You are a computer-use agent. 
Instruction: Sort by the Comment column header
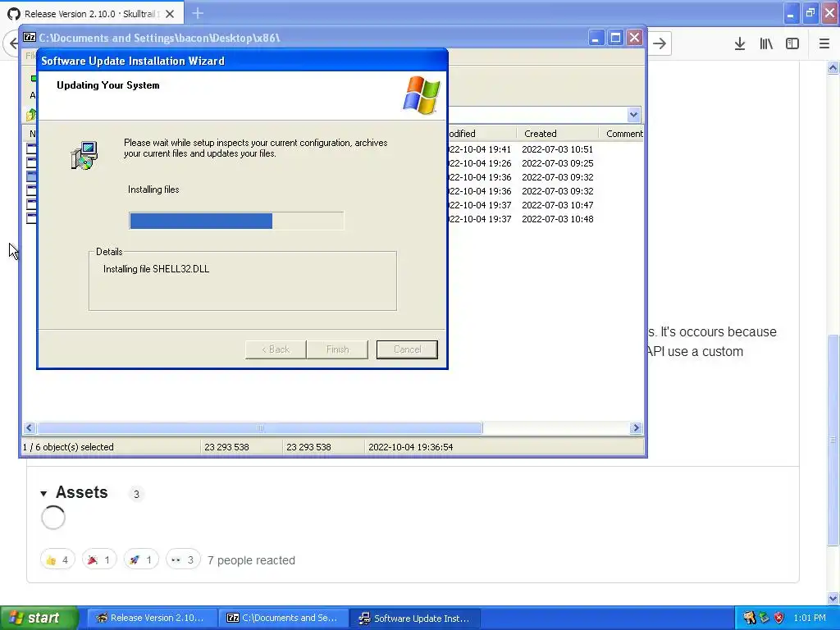pyautogui.click(x=622, y=134)
